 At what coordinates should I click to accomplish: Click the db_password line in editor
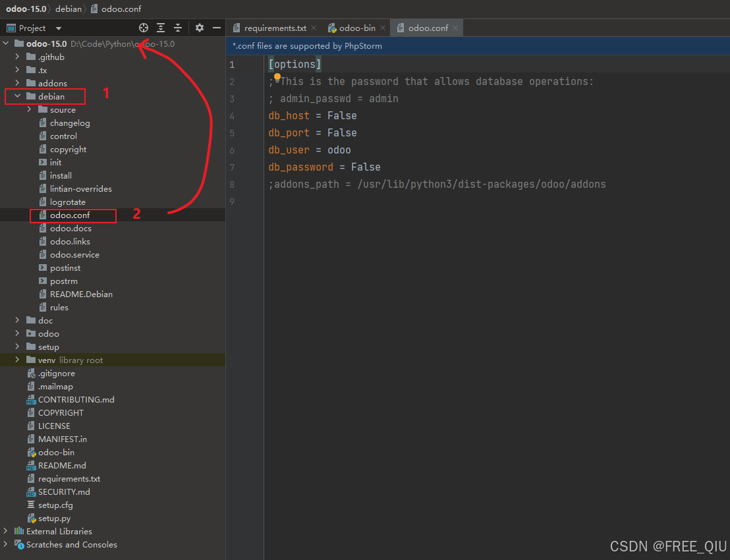click(x=324, y=167)
